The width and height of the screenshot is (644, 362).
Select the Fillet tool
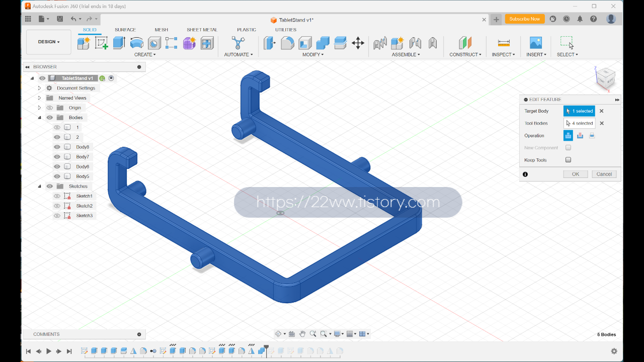coord(287,43)
